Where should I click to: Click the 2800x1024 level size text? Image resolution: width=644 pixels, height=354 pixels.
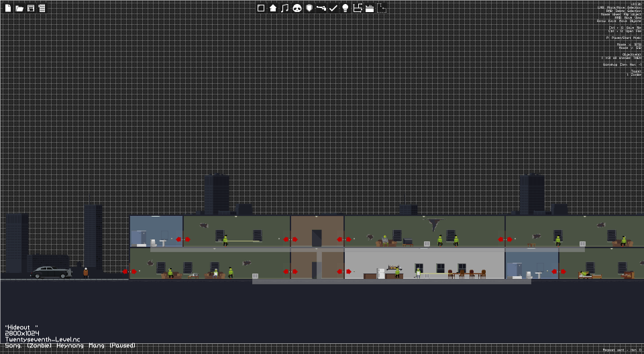[x=22, y=333]
